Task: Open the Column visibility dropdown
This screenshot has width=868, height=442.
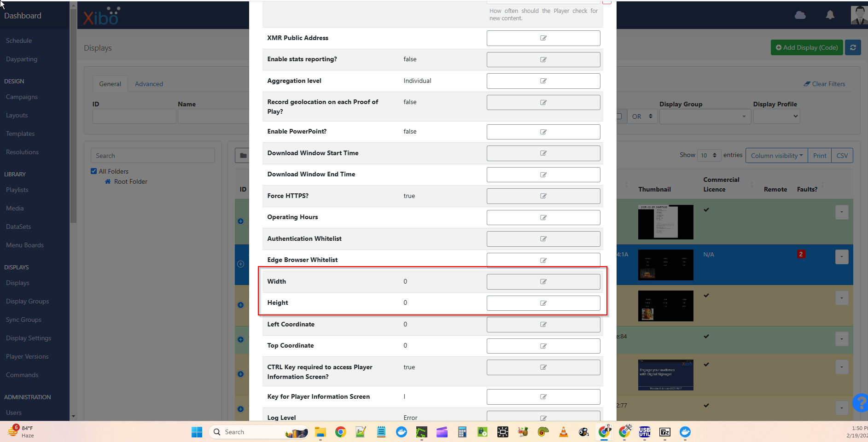Action: click(776, 155)
